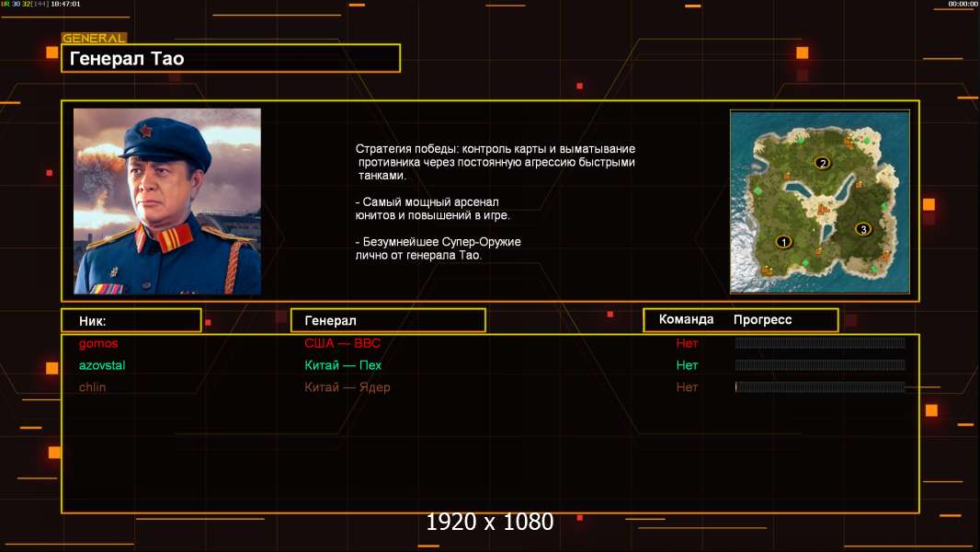Click 'Китай — Ядер' general entry

(x=348, y=387)
